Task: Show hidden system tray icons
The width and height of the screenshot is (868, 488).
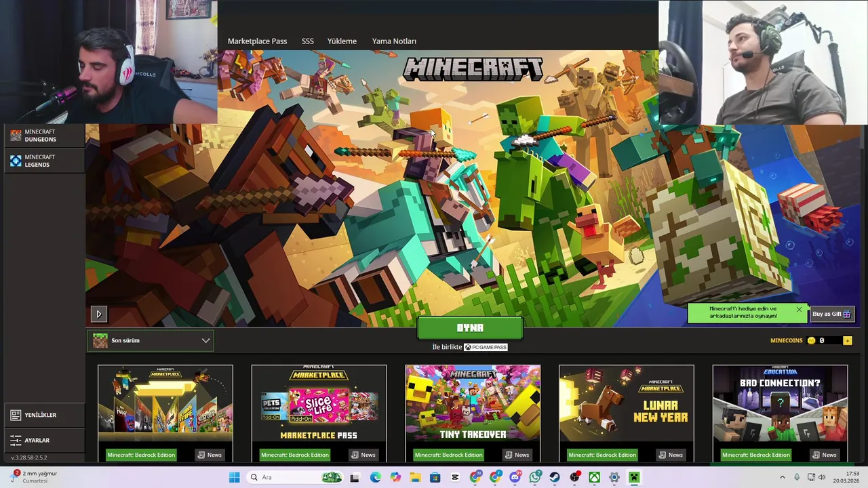Action: point(782,477)
